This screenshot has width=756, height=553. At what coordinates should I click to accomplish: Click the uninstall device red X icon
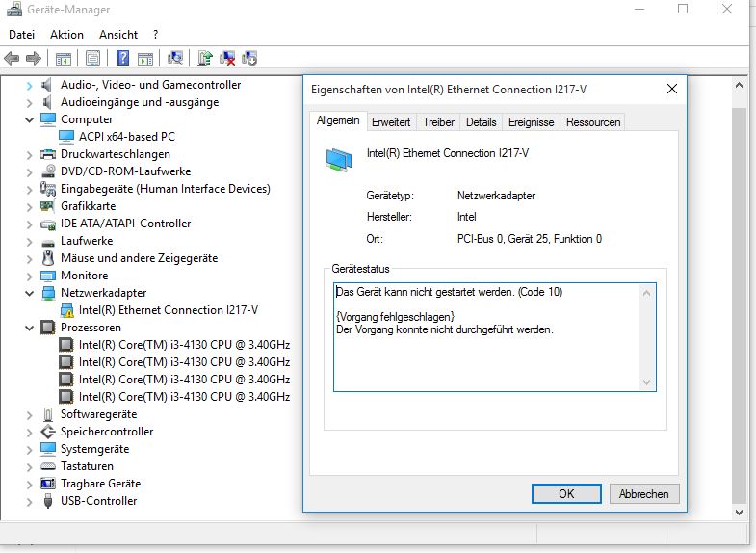[x=228, y=58]
